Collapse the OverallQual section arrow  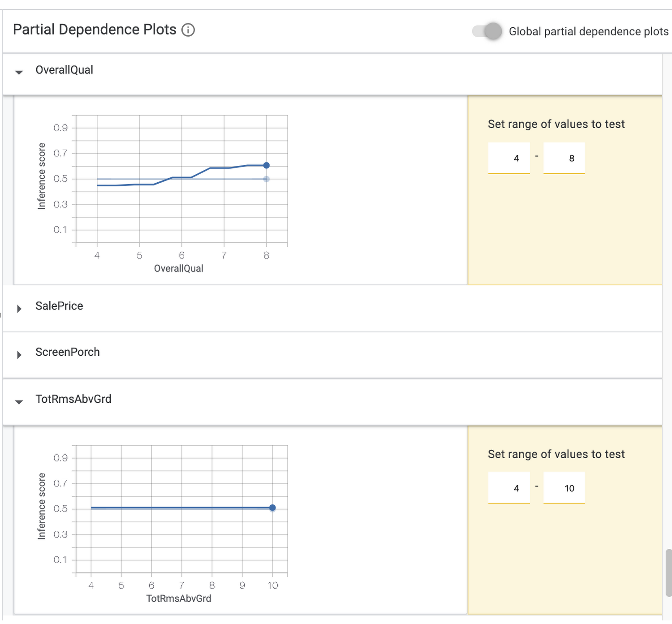(19, 72)
